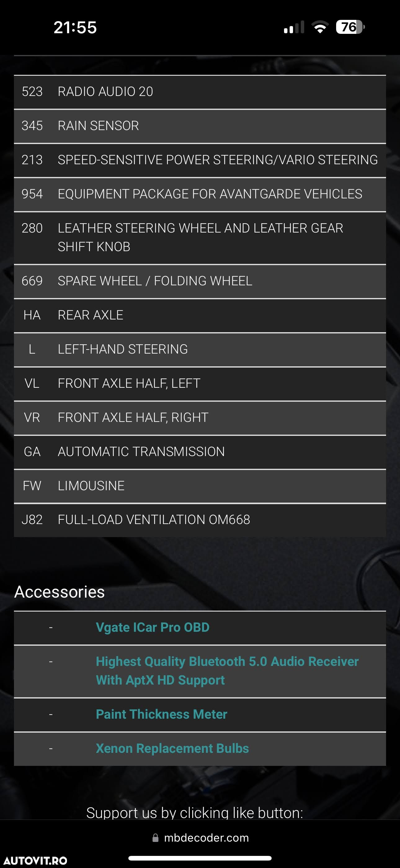The height and width of the screenshot is (868, 400).
Task: Tap the 21:55 status bar clock
Action: (x=75, y=27)
